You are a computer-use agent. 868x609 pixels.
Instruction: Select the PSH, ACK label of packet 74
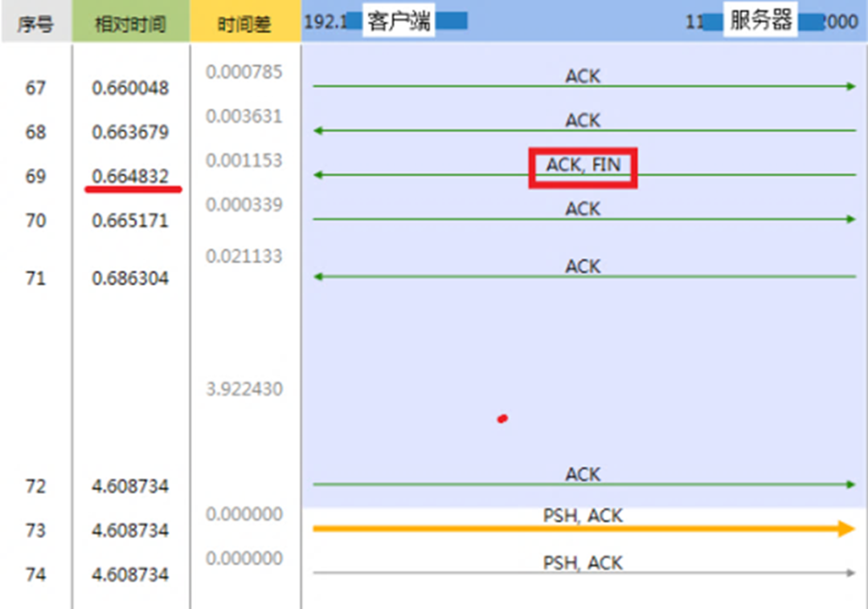(583, 562)
